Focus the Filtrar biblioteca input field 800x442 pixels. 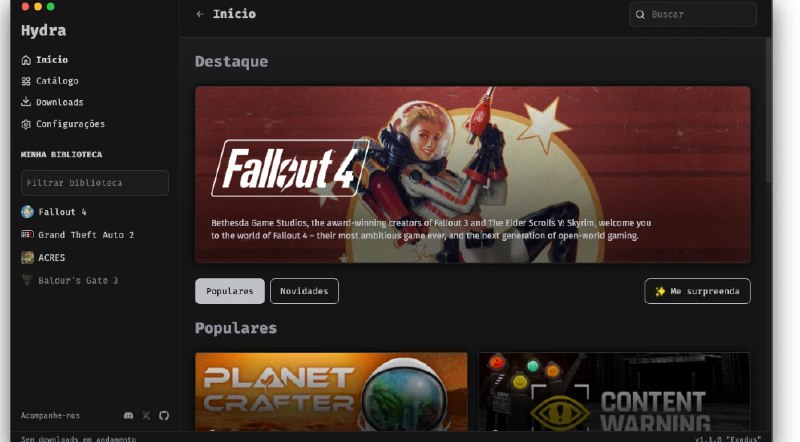pos(95,183)
